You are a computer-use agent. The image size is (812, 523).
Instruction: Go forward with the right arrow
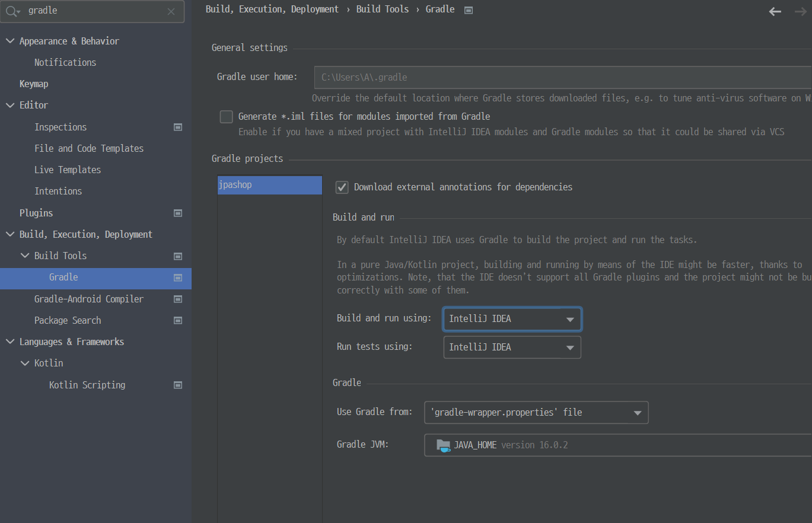click(x=801, y=11)
